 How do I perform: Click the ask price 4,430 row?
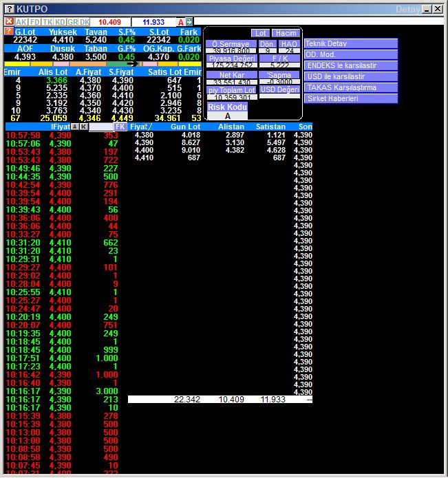tap(122, 110)
